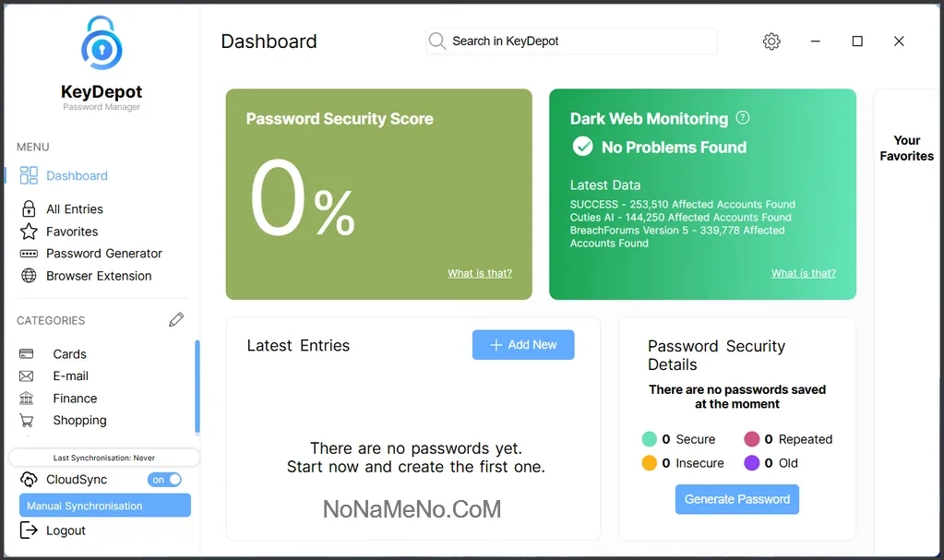The image size is (944, 560).
Task: Go to All Entries
Action: pos(75,209)
